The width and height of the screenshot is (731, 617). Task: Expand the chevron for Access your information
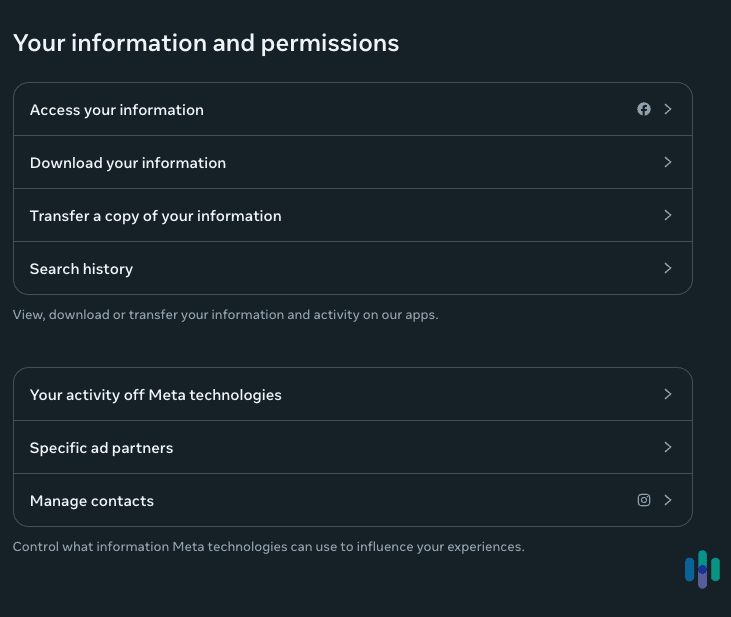[x=668, y=109]
